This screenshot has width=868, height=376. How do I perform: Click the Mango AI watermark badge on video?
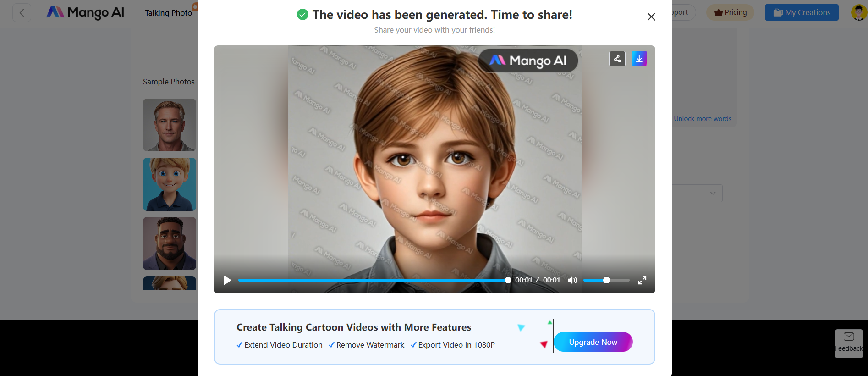[528, 61]
